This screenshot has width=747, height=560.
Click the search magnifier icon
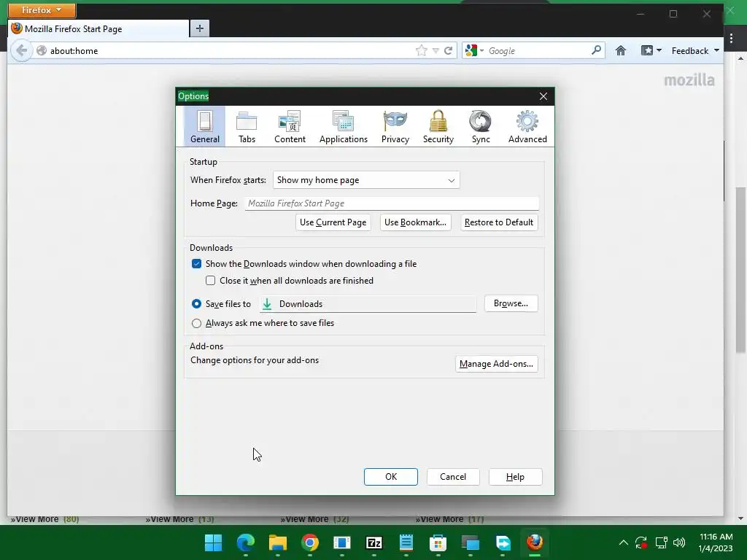596,50
